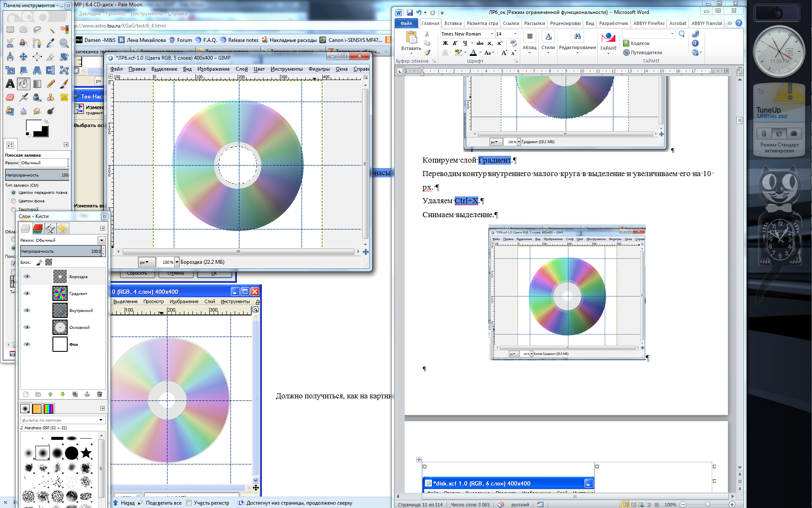Toggle lock alpha channel in layers panel
Screen dimensions: 812x508
tap(49, 262)
